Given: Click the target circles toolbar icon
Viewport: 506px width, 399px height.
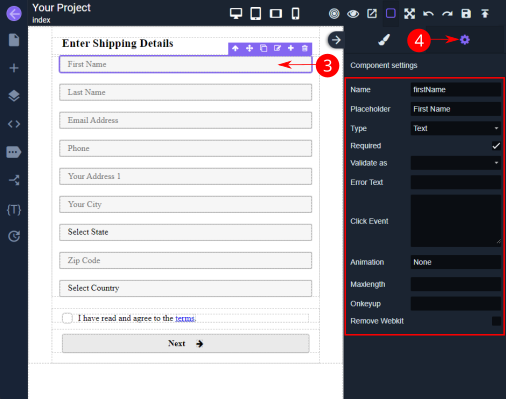Looking at the screenshot, I should 334,13.
